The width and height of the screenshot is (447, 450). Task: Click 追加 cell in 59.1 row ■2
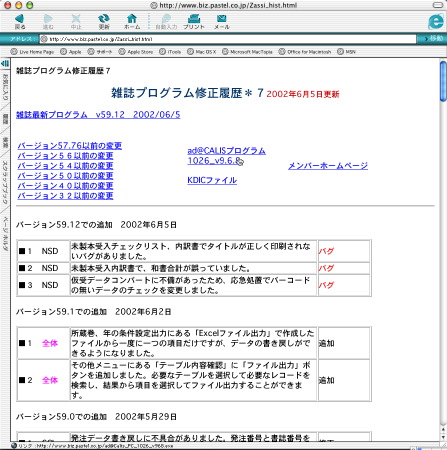tap(344, 380)
